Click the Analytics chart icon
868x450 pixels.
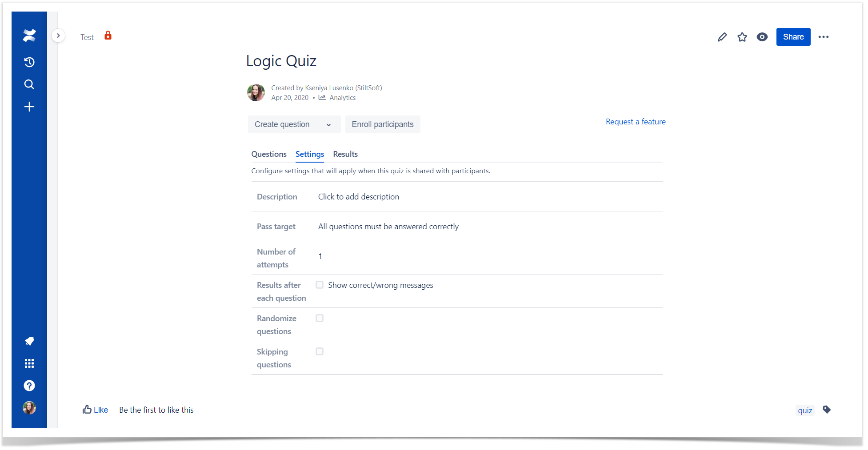(x=322, y=98)
